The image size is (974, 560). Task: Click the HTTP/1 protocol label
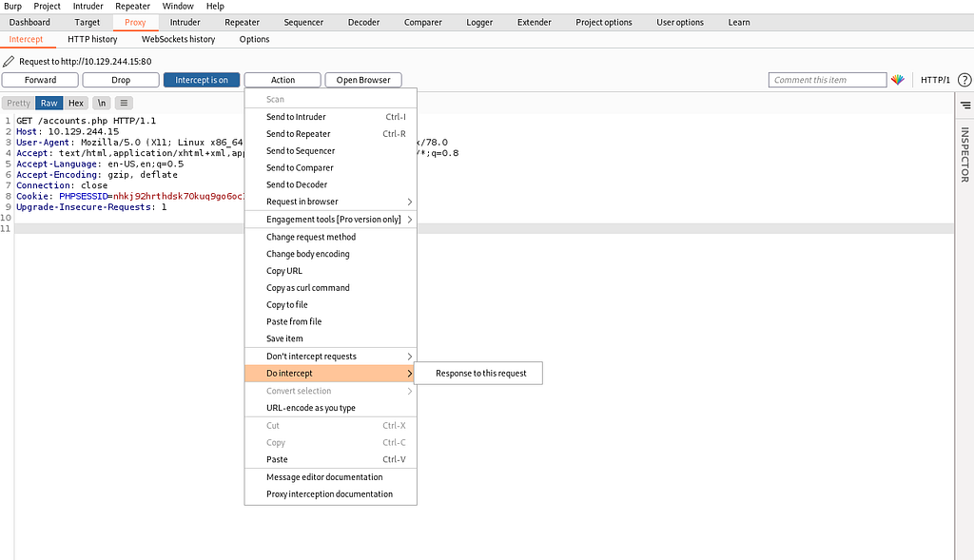[935, 80]
